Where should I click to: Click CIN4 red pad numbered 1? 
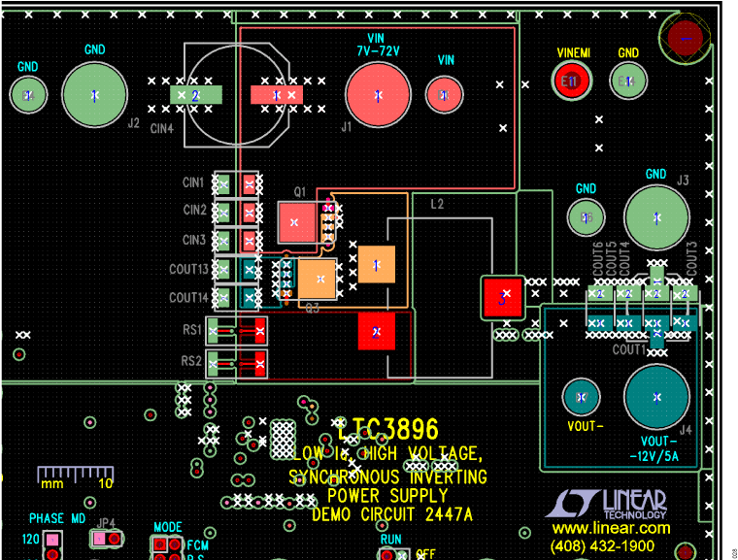pos(277,95)
